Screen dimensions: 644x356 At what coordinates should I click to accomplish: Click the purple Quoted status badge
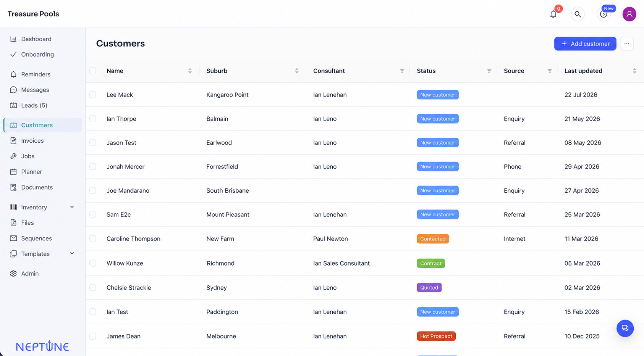coord(429,287)
